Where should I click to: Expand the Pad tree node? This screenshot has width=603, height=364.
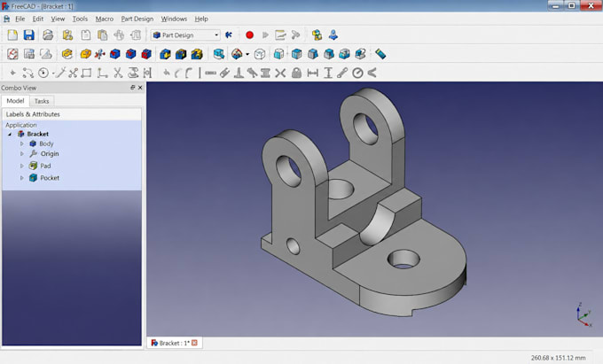tap(22, 166)
